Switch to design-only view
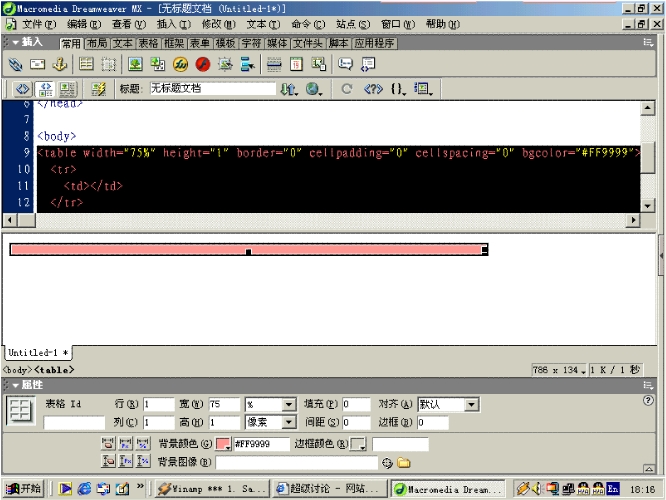666x500 pixels. pos(67,89)
